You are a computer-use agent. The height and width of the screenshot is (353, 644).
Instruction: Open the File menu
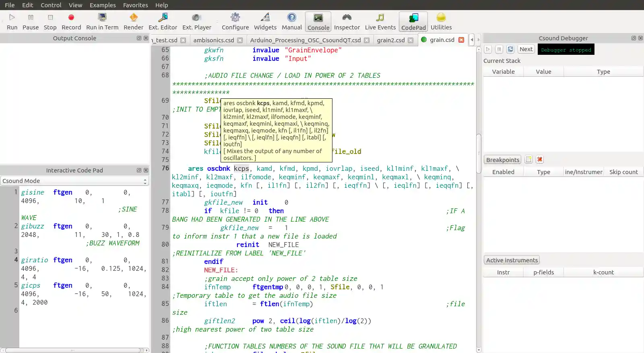pyautogui.click(x=10, y=5)
